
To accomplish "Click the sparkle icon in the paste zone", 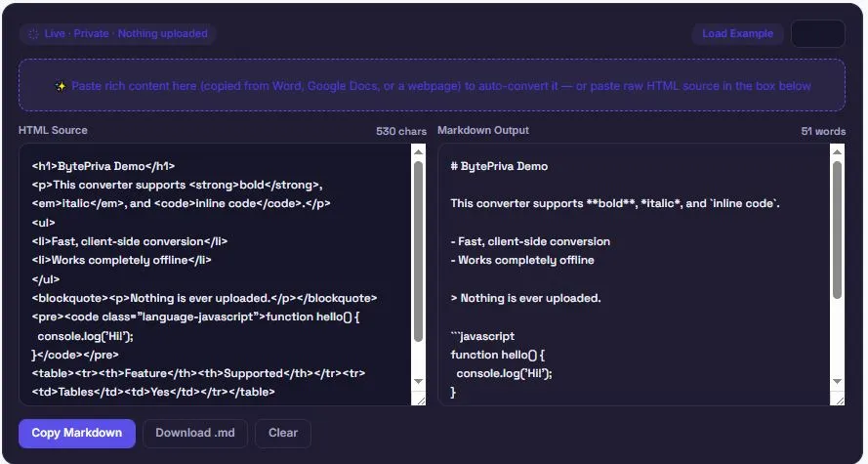I will (61, 86).
